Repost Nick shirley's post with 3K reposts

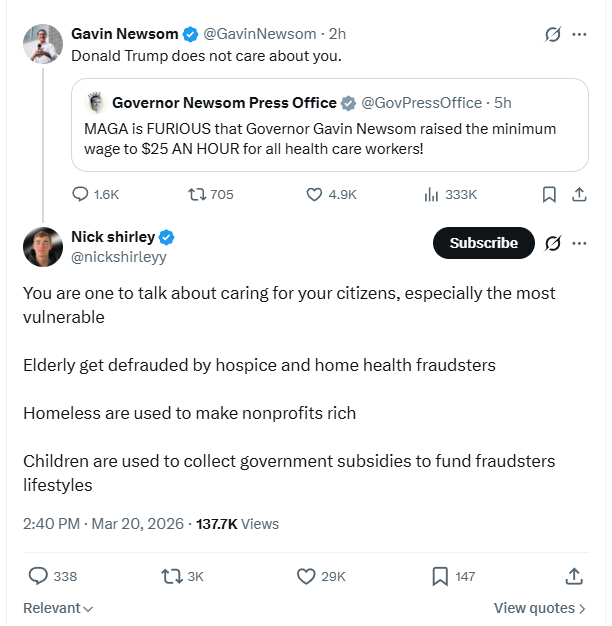[x=182, y=576]
